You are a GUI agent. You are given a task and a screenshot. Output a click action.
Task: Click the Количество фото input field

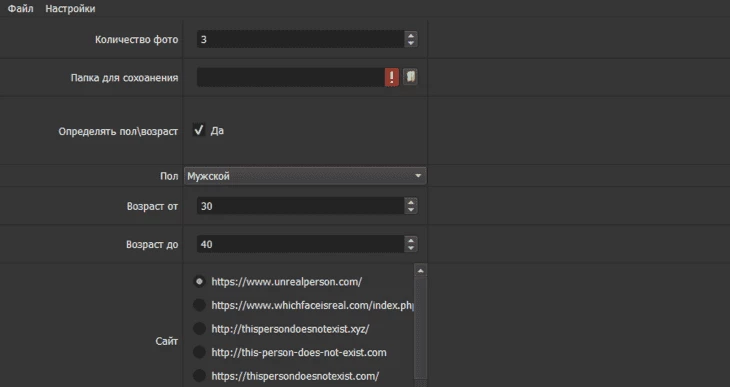pyautogui.click(x=300, y=39)
